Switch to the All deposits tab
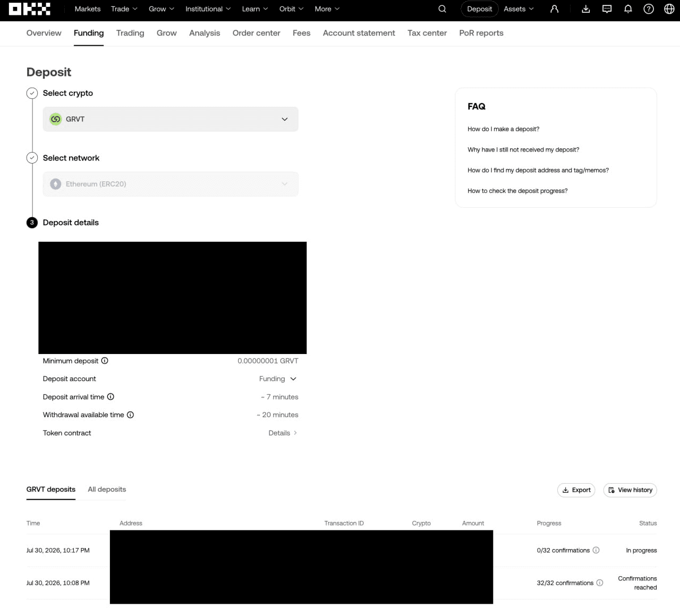The image size is (680, 616). [107, 489]
